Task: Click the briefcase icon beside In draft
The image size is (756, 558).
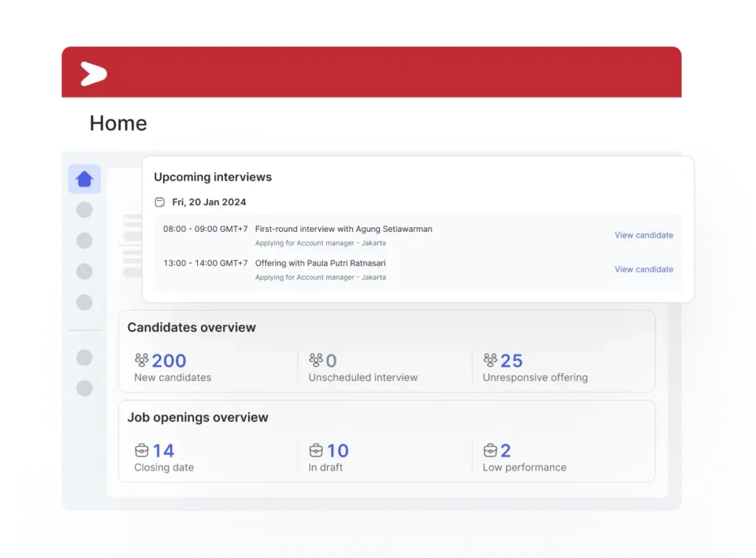Action: (315, 450)
